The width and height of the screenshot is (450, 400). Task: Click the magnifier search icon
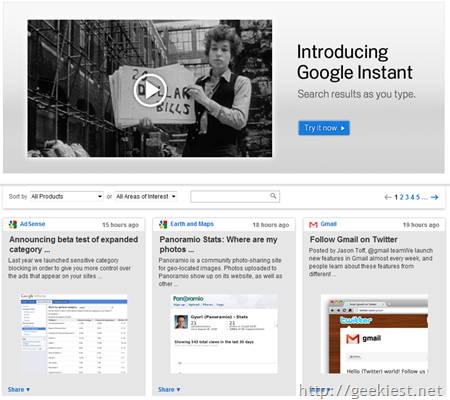click(x=273, y=196)
